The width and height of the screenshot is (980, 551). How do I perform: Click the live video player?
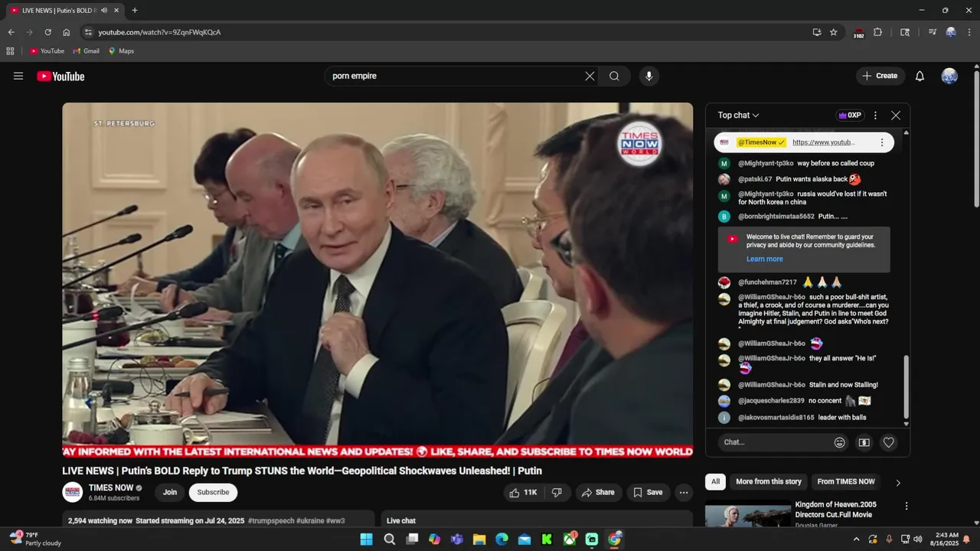point(377,280)
